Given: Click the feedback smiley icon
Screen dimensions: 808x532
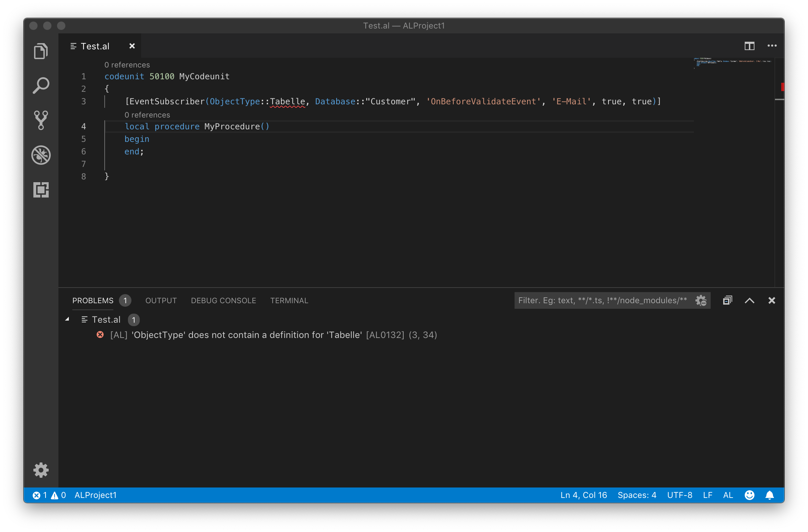Looking at the screenshot, I should [x=749, y=495].
